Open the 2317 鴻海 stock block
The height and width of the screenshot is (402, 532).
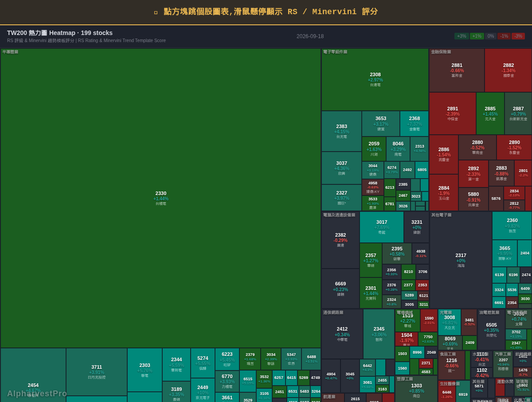click(x=461, y=260)
